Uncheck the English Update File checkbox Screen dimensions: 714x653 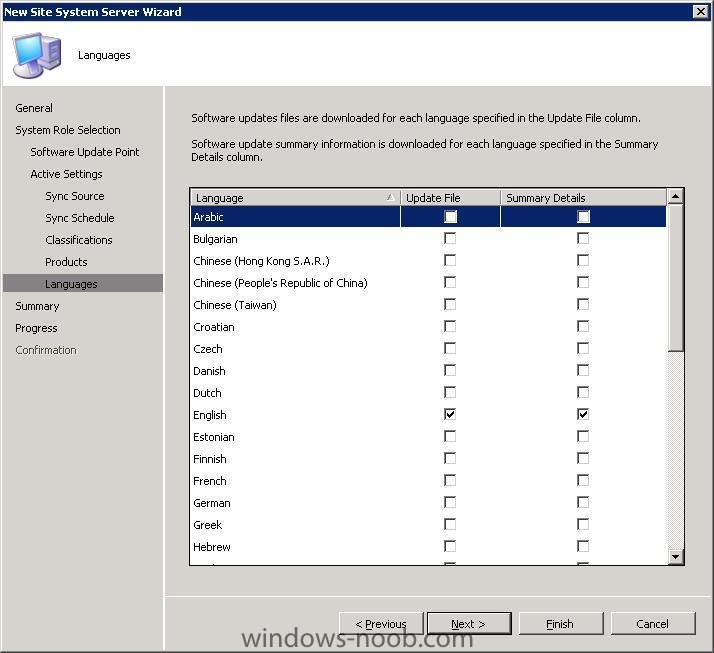pos(450,414)
